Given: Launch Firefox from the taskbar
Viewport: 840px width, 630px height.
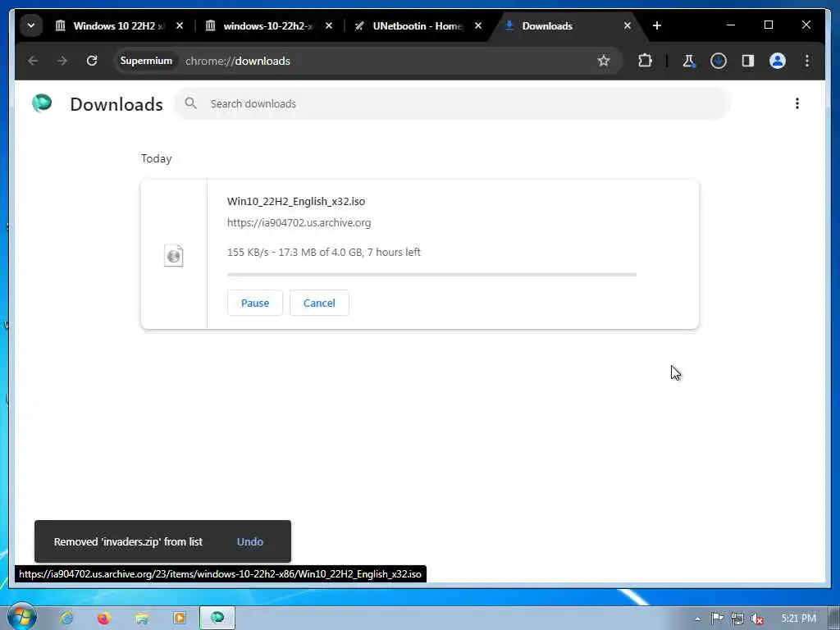Looking at the screenshot, I should click(x=104, y=618).
